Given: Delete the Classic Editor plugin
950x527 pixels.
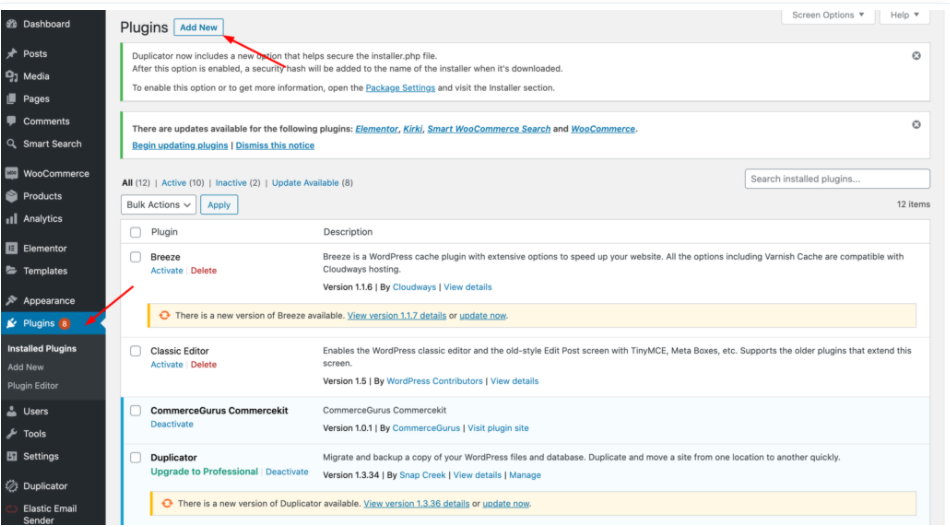Looking at the screenshot, I should (x=204, y=365).
